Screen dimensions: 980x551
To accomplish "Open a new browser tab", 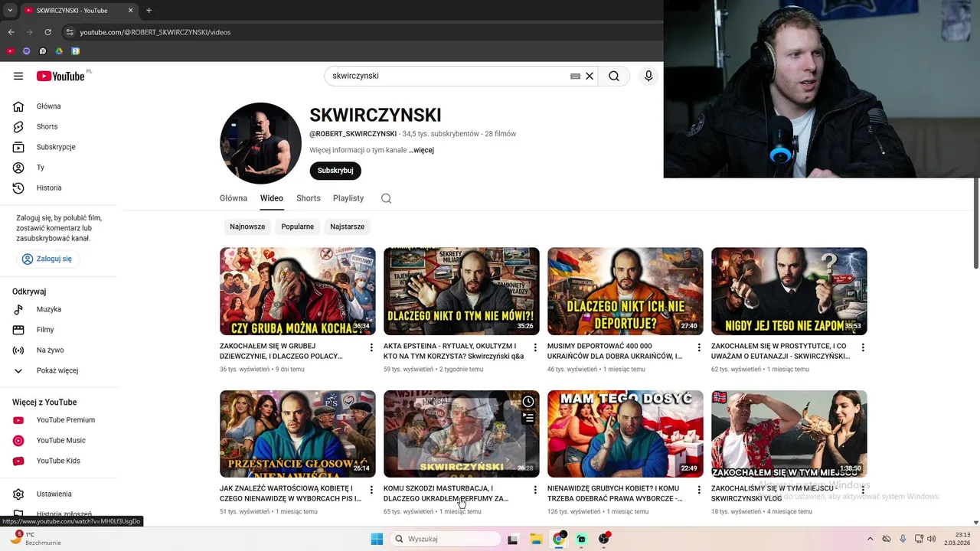I will click(x=149, y=11).
